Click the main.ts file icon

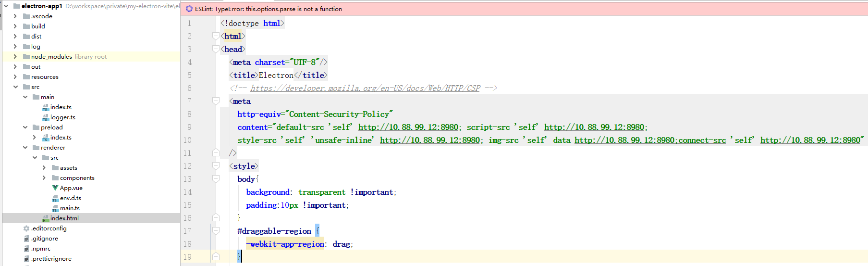click(x=55, y=208)
